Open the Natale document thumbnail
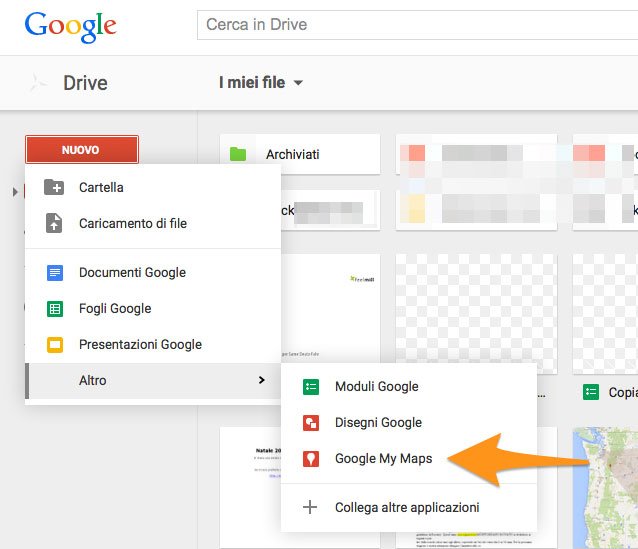The image size is (638, 549). tap(250, 488)
